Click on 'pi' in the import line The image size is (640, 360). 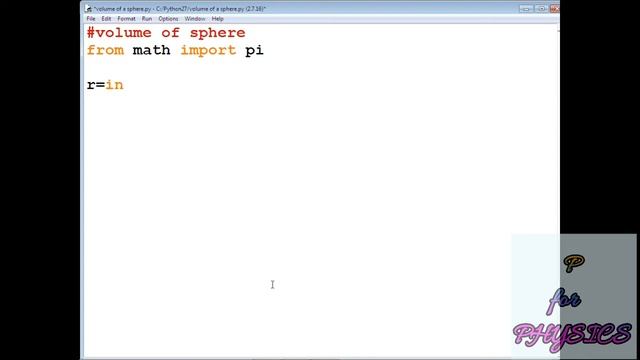(254, 51)
